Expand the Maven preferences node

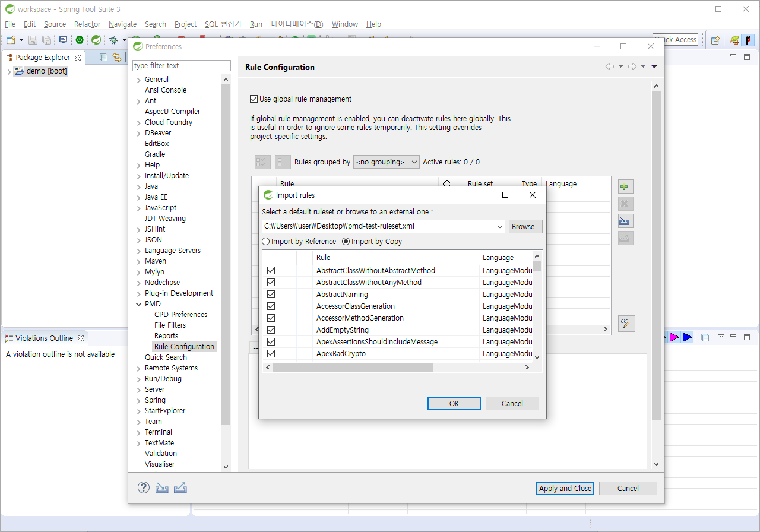tap(138, 261)
